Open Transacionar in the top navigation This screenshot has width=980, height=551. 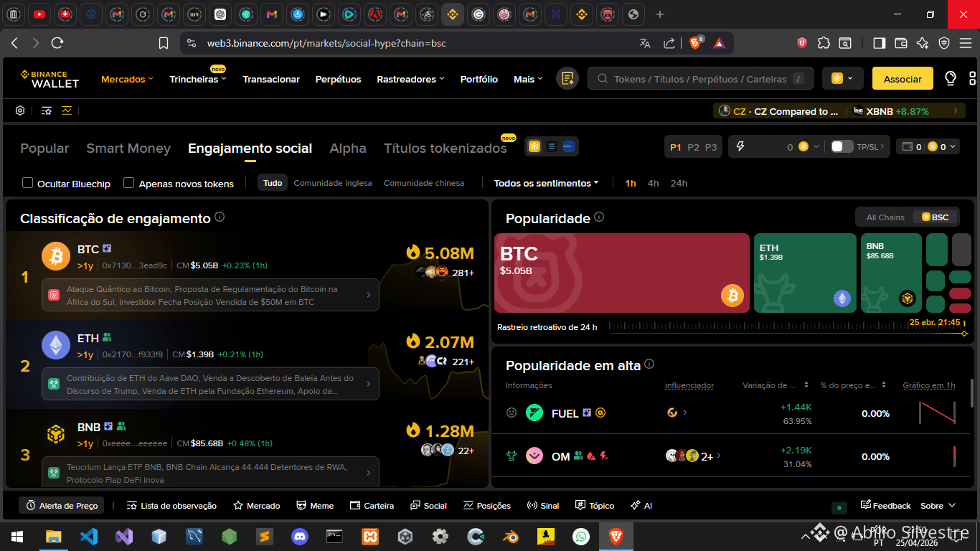271,79
